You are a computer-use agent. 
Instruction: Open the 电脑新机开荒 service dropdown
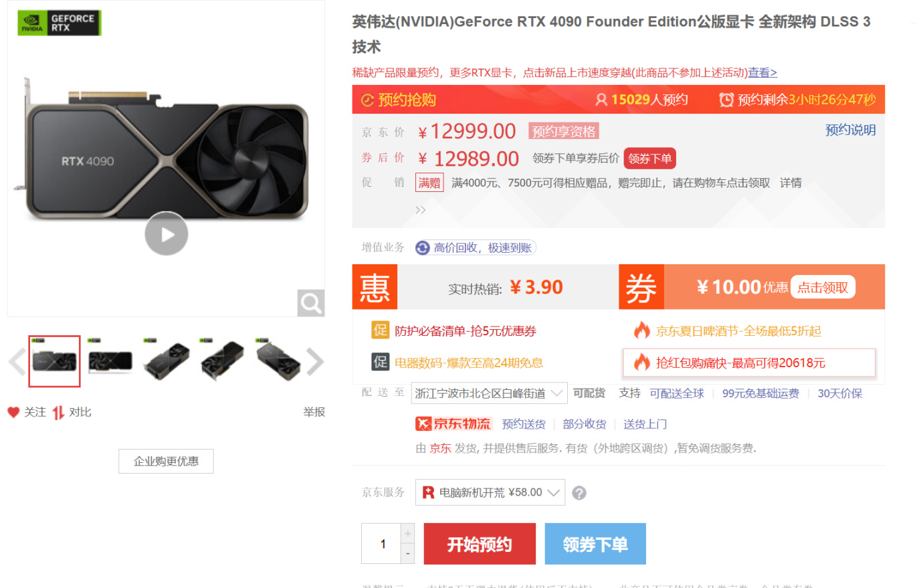[490, 492]
